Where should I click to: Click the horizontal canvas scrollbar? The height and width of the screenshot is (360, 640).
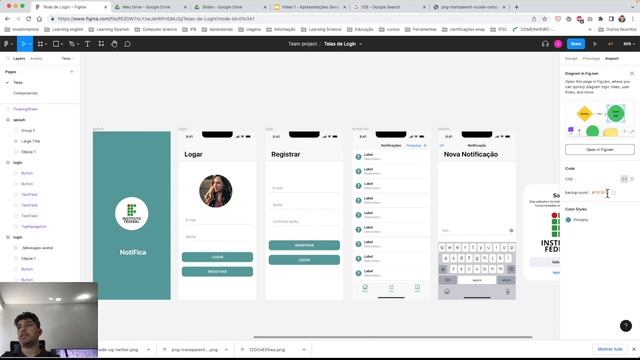pos(393,337)
